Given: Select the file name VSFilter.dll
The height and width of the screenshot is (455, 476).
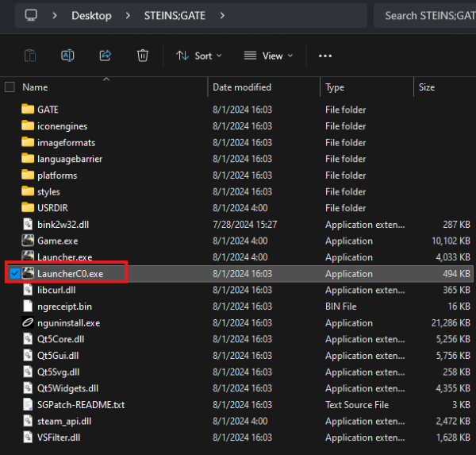Looking at the screenshot, I should (59, 438).
